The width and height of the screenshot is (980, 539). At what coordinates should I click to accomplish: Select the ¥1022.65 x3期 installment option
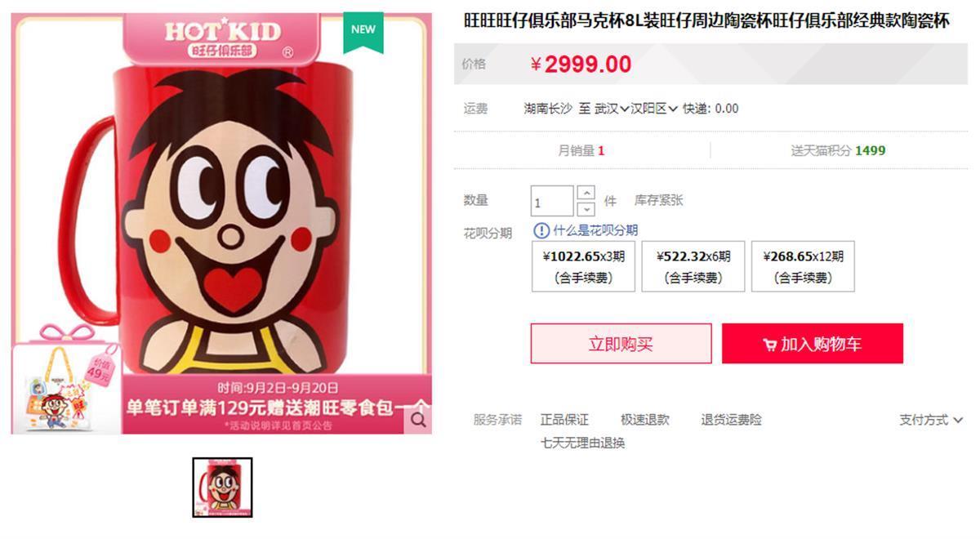point(584,266)
